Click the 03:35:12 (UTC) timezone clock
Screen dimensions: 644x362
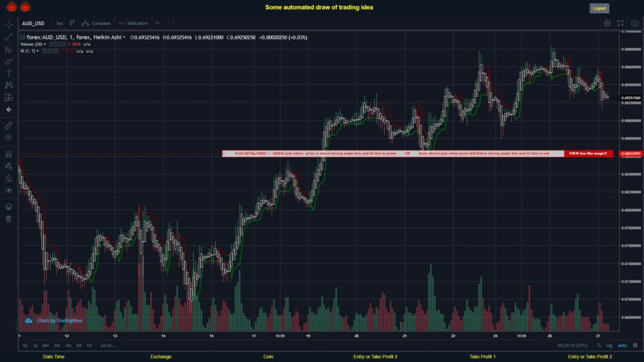pos(572,346)
